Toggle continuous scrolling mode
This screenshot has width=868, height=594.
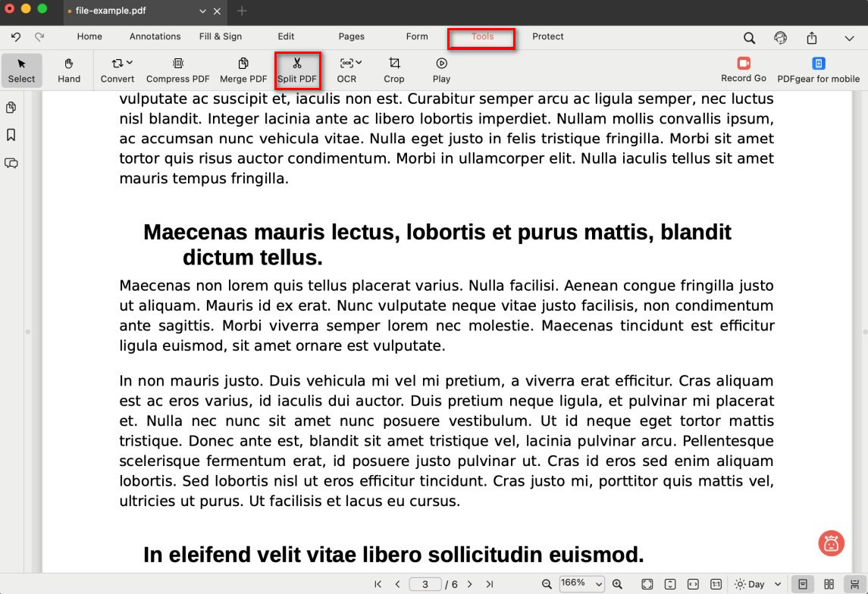click(854, 584)
